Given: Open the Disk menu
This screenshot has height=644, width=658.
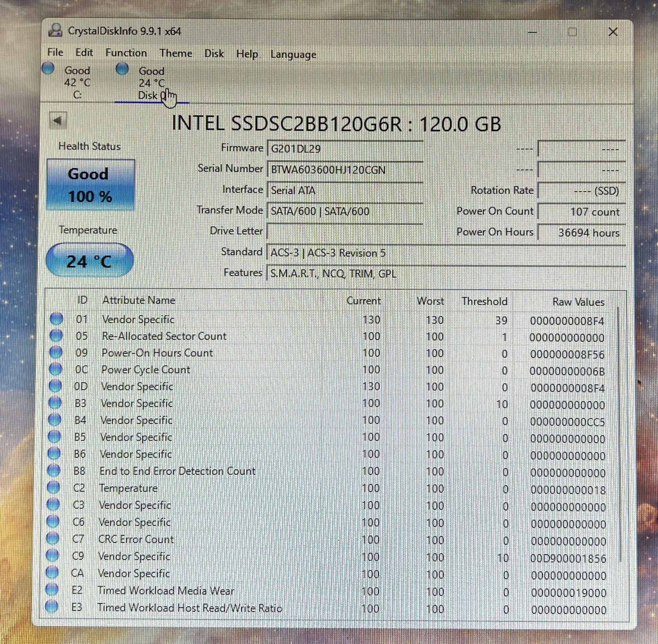Looking at the screenshot, I should click(x=214, y=53).
